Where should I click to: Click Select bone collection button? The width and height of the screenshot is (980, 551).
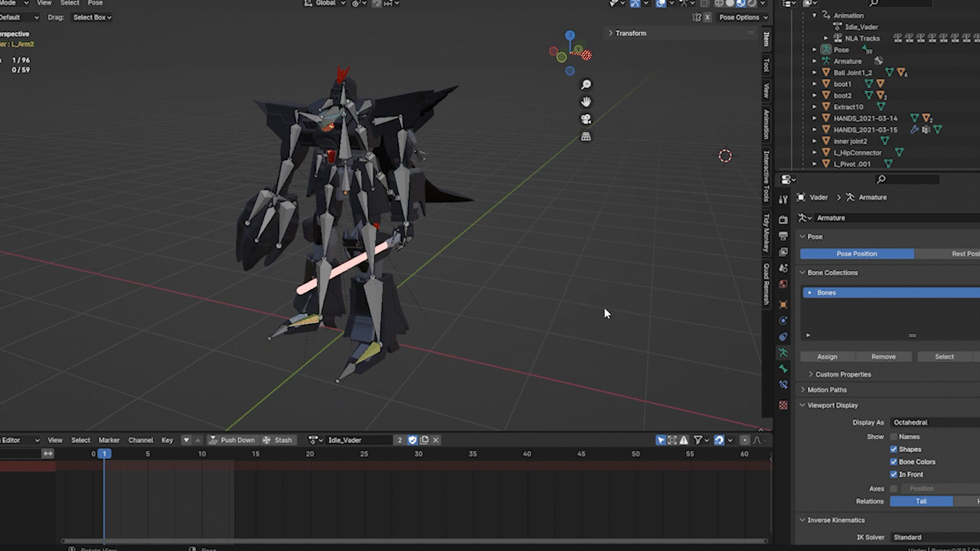click(945, 357)
